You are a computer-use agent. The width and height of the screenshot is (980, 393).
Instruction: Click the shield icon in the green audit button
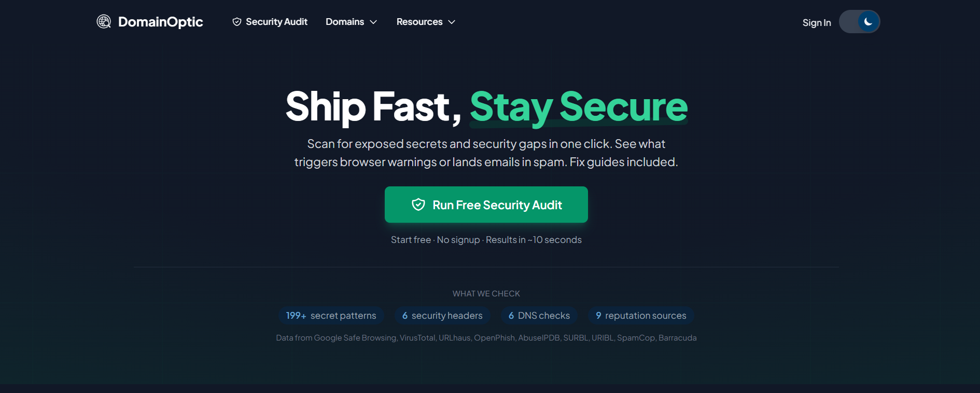[x=418, y=205]
